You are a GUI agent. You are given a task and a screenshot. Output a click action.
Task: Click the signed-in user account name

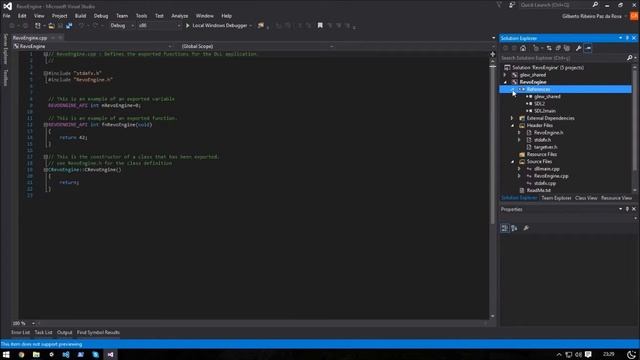[592, 16]
